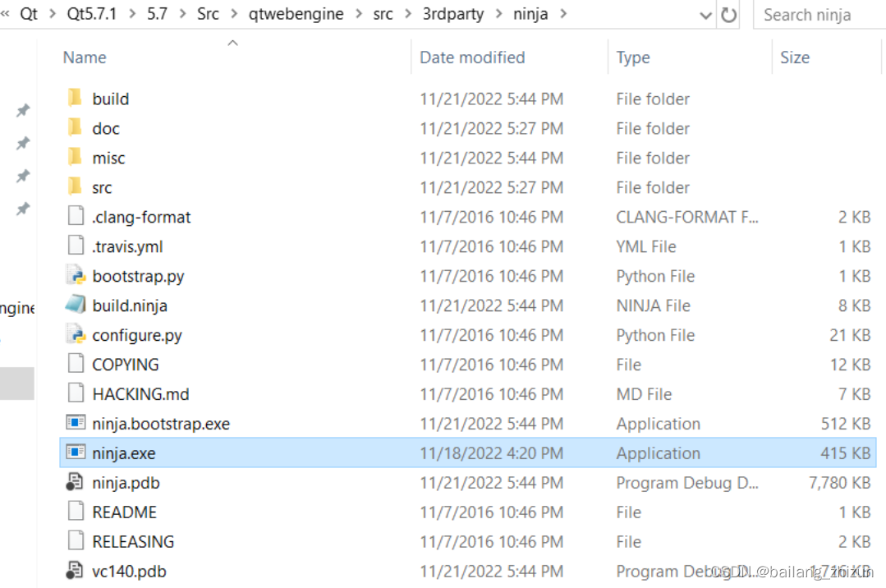This screenshot has width=886, height=588.
Task: Select the build.ninja file name
Action: (x=130, y=305)
